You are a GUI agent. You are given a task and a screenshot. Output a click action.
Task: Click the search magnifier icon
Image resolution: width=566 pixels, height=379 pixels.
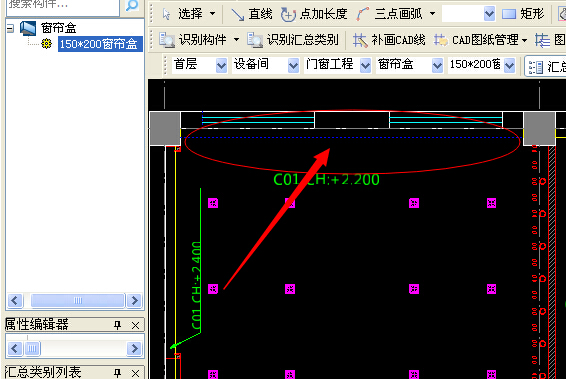(132, 5)
